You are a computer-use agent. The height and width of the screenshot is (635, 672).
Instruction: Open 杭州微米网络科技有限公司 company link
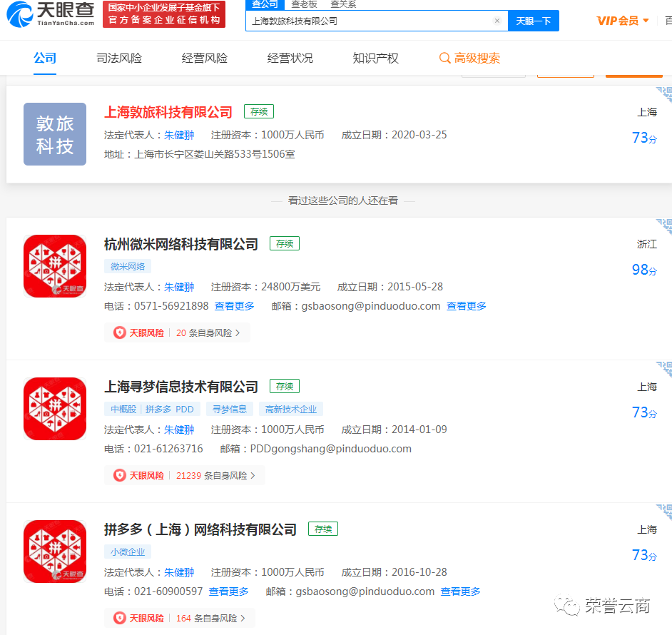(x=181, y=244)
